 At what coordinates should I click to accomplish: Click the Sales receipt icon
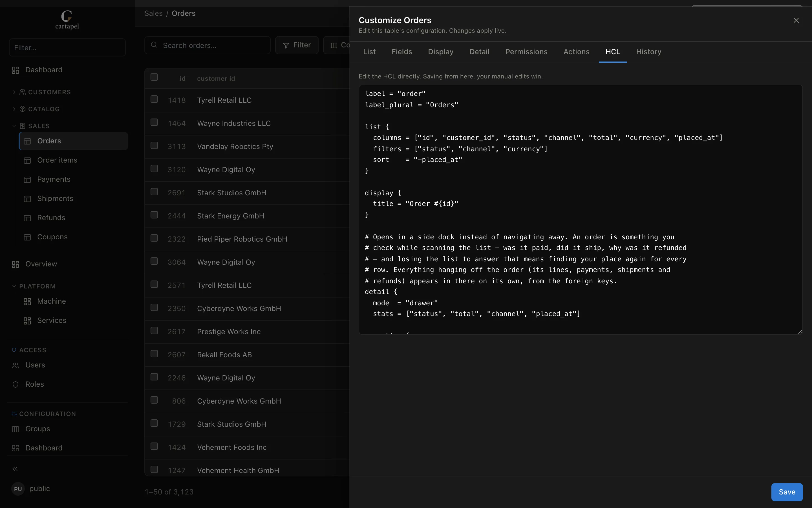click(23, 126)
